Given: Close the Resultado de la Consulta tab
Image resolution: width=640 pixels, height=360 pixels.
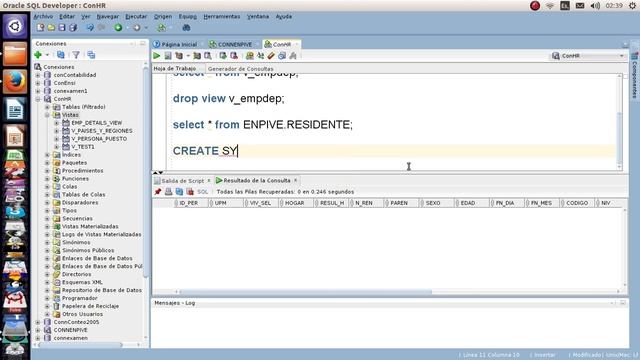Looking at the screenshot, I should 296,180.
